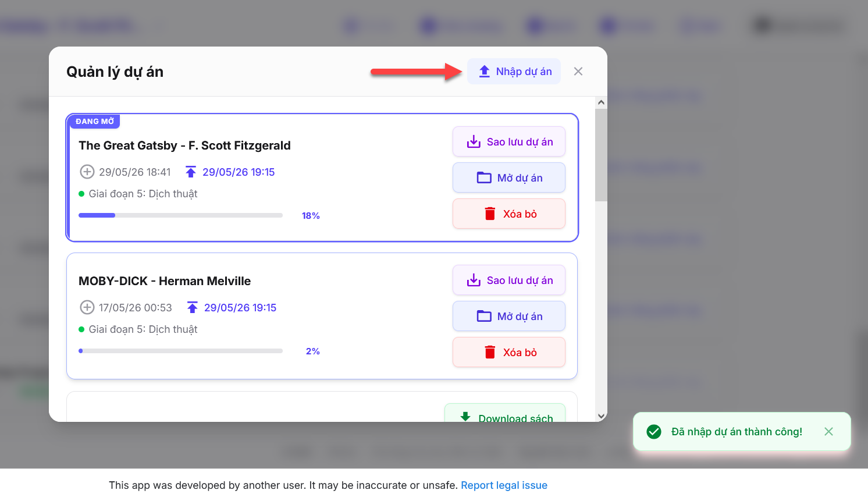Back up The Great Gatsby project
The image size is (868, 501).
(x=509, y=141)
